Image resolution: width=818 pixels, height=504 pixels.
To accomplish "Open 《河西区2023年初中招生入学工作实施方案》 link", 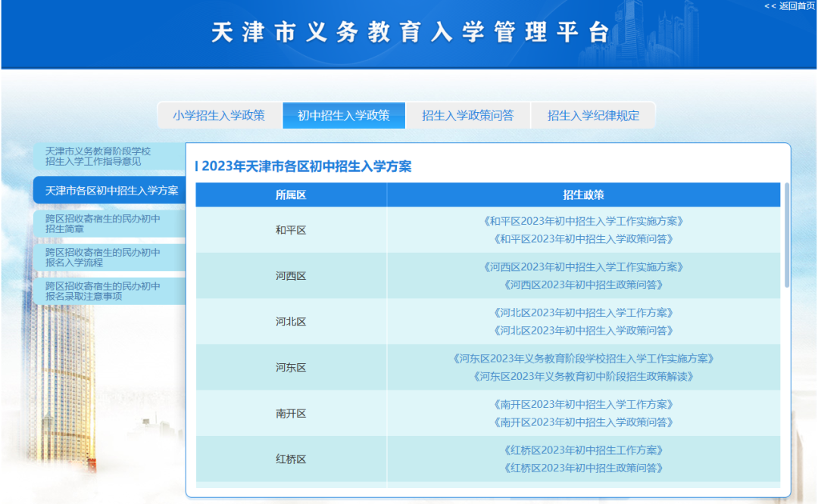I will [x=583, y=267].
